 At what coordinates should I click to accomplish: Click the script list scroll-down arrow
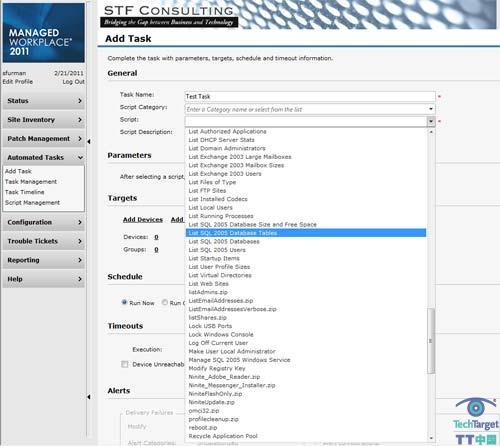pos(431,438)
